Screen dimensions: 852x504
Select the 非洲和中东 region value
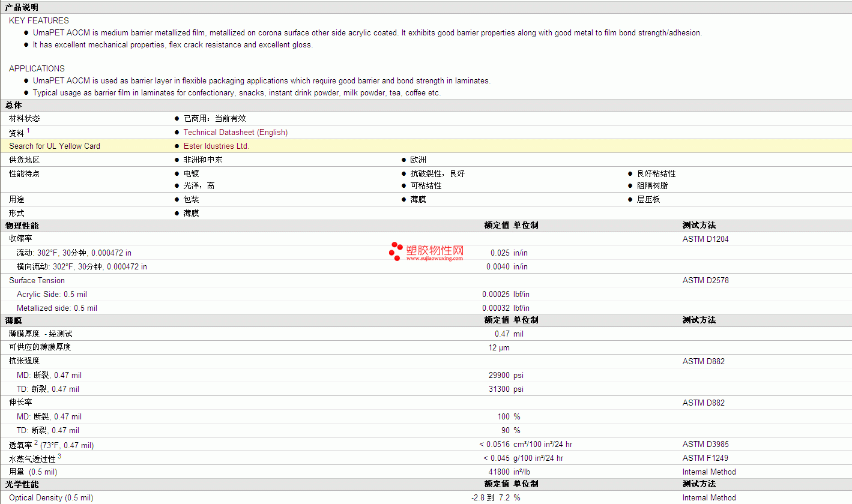[x=203, y=160]
